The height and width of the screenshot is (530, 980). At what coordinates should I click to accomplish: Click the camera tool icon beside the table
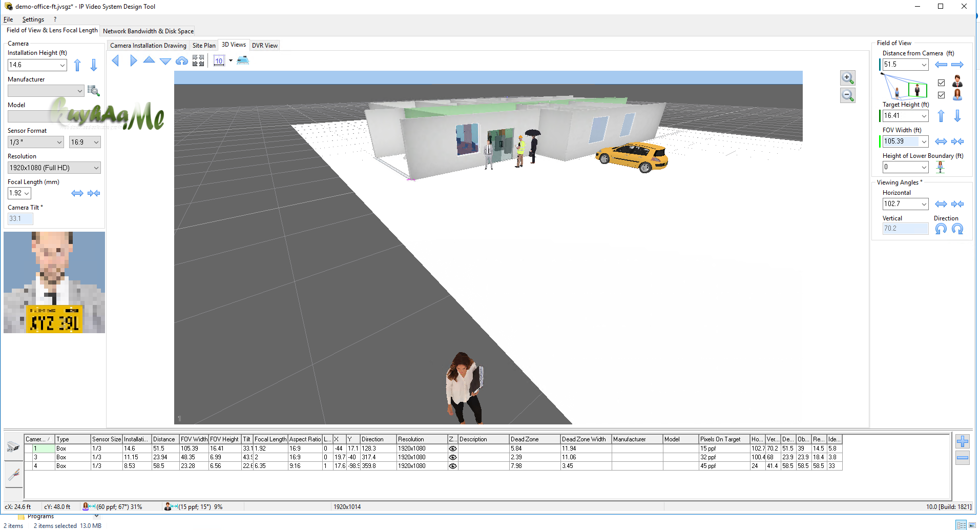click(13, 447)
